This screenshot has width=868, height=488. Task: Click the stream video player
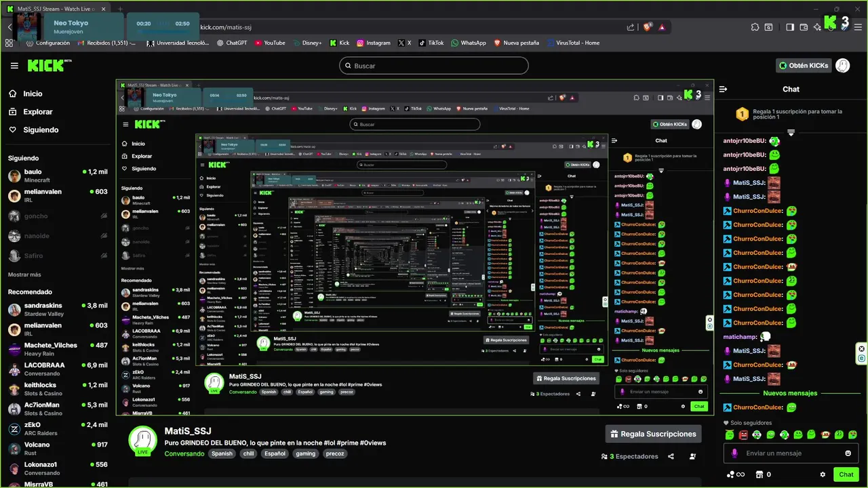(x=415, y=247)
